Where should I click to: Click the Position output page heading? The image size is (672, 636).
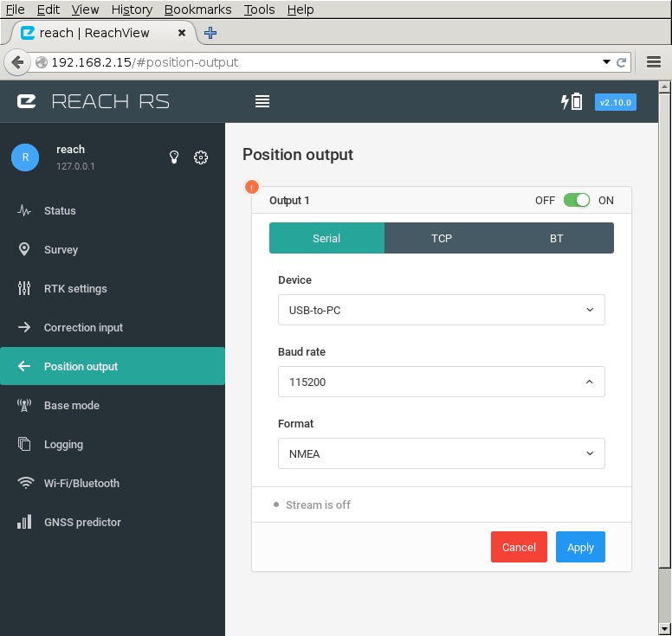coord(298,155)
